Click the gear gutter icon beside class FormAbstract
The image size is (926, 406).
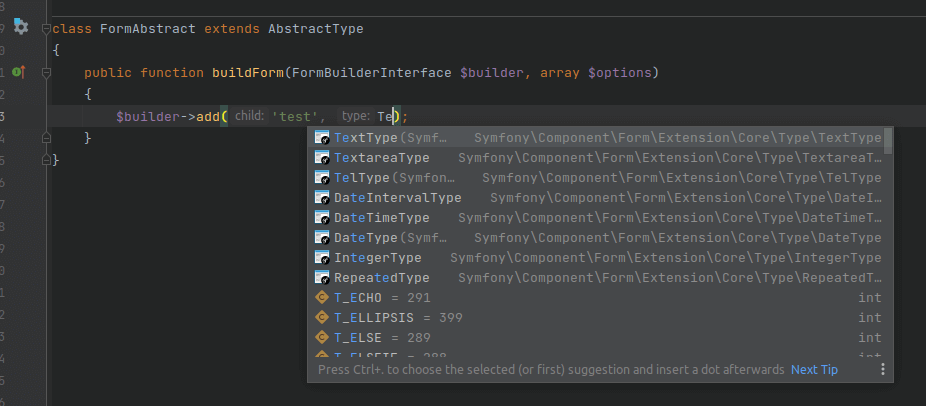point(21,27)
